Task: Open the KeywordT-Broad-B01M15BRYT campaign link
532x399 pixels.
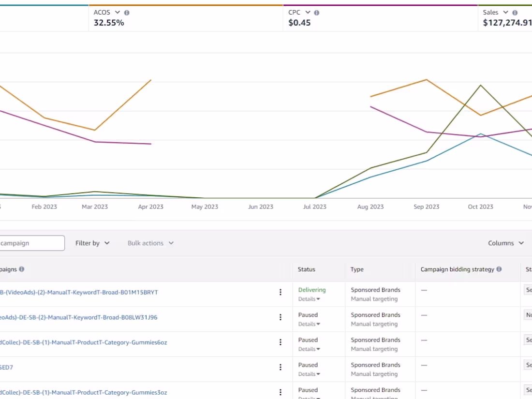Action: [79, 292]
